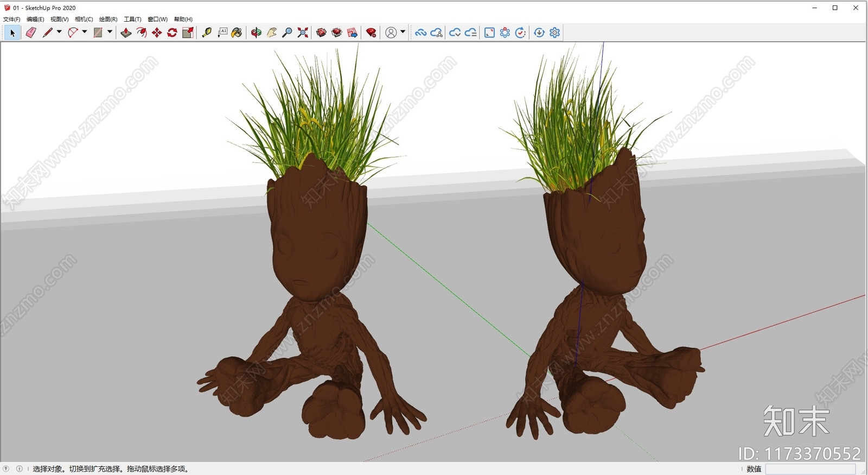Click the cloud with checkmark icon
Image resolution: width=868 pixels, height=475 pixels.
click(x=455, y=33)
